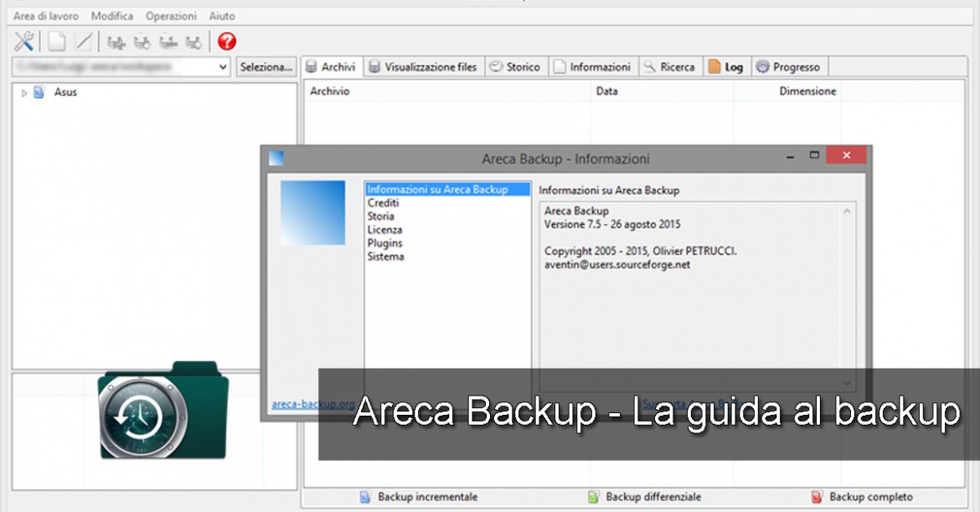Click the scroll-up arrow in the info text area

(x=847, y=211)
